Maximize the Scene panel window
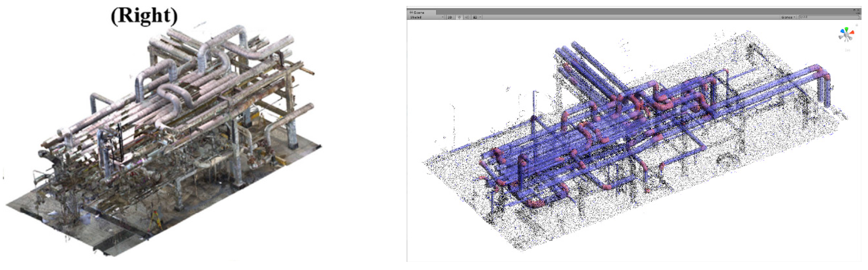This screenshot has height=270, width=868. [x=854, y=10]
